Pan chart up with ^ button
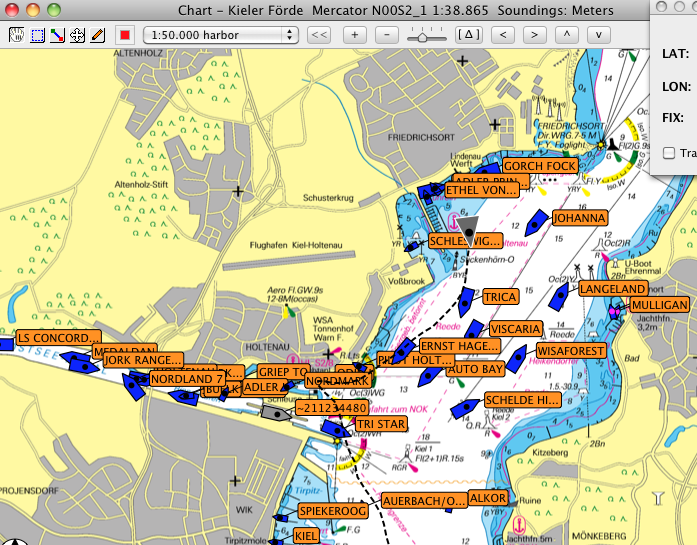Screen dimensions: 697x545 coord(567,35)
